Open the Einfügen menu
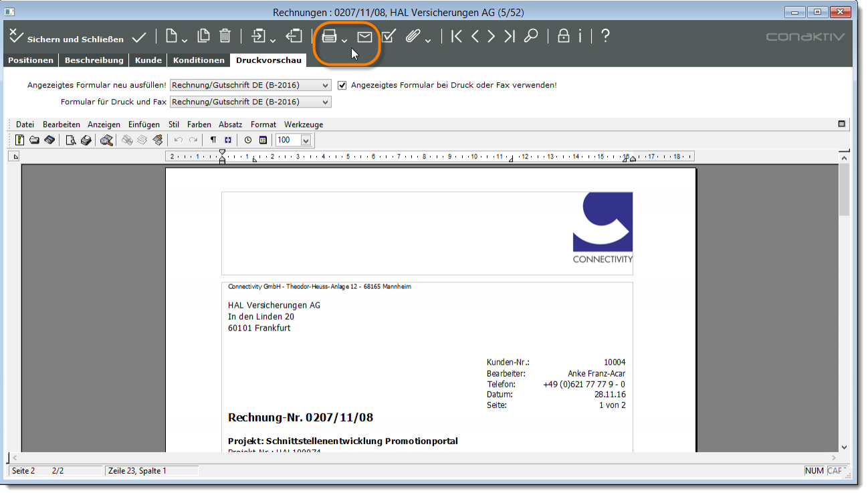This screenshot has height=495, width=868. coord(144,124)
